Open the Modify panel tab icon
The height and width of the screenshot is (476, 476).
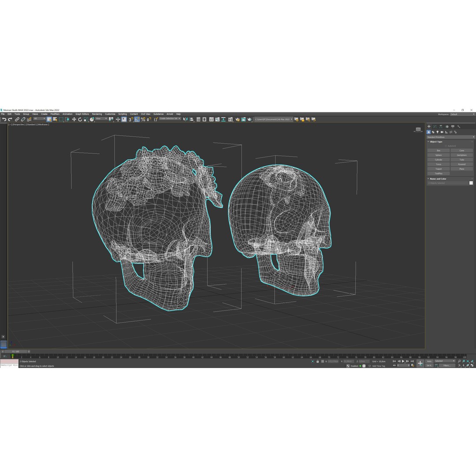[435, 126]
